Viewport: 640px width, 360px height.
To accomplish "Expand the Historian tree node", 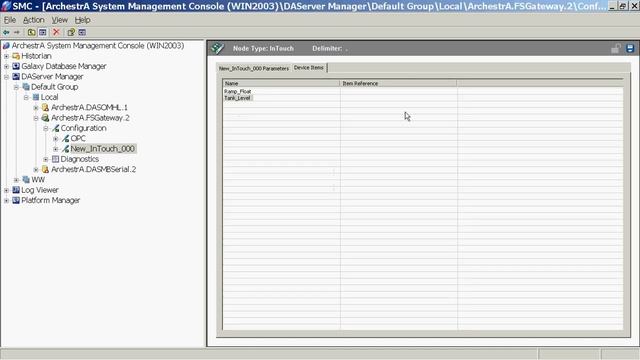I will click(7, 56).
